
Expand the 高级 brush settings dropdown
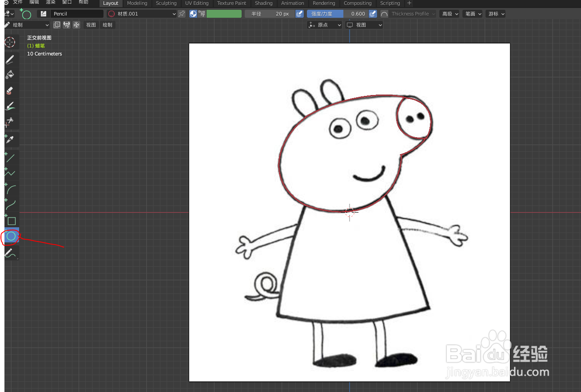click(449, 14)
